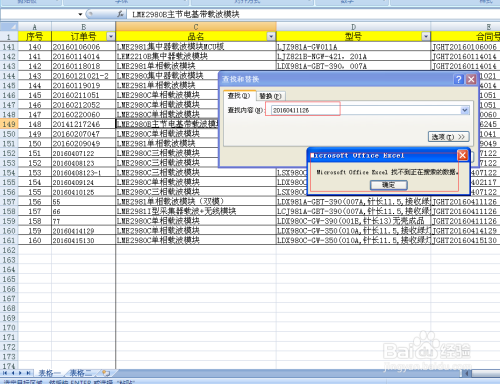Close the Microsoft Office Excel message box
Image resolution: width=500 pixels, height=384 pixels.
point(463,155)
